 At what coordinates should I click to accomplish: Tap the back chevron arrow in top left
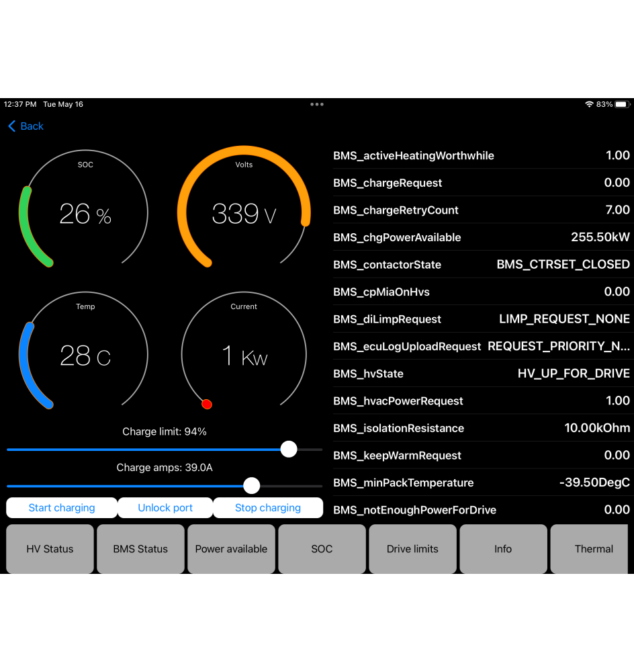[11, 126]
